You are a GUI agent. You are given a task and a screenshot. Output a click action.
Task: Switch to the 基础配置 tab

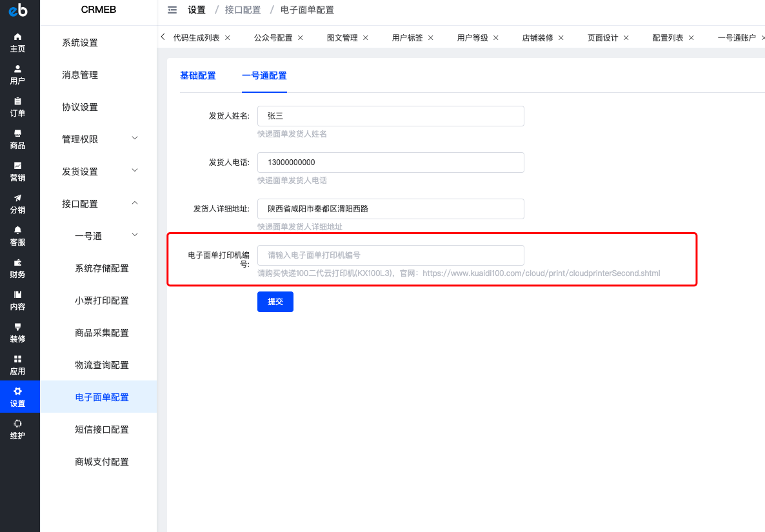[197, 75]
